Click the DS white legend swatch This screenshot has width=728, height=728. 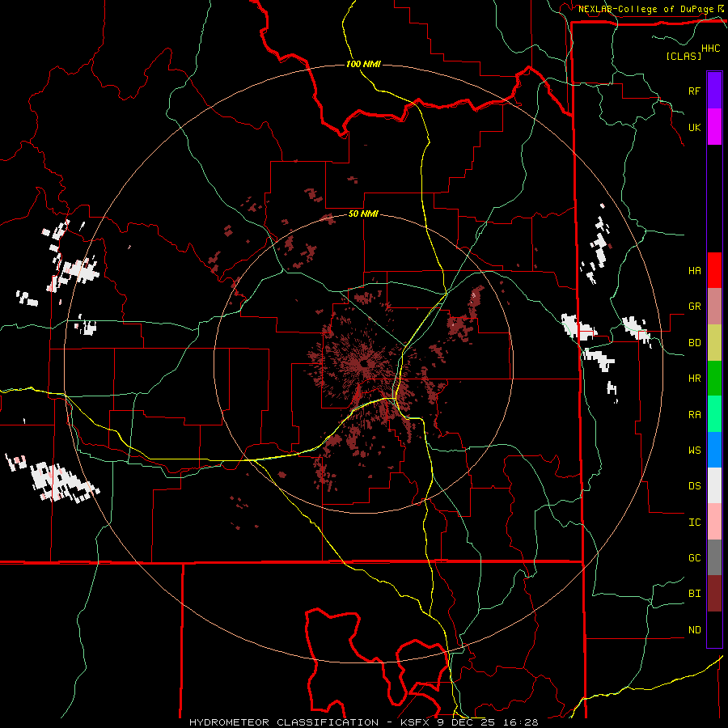714,485
